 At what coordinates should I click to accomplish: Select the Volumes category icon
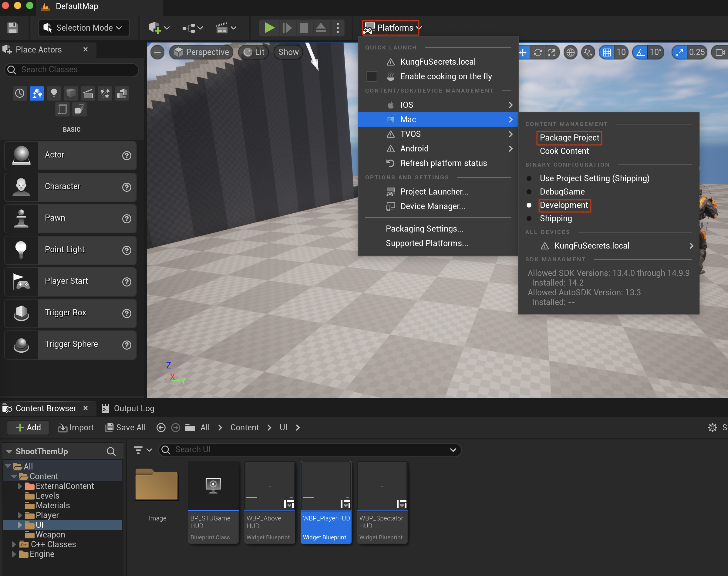click(x=62, y=110)
